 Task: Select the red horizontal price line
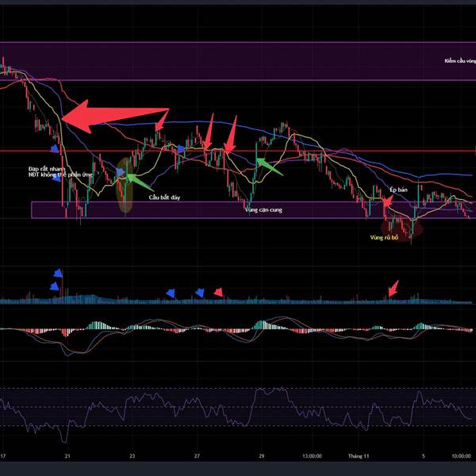(x=238, y=151)
